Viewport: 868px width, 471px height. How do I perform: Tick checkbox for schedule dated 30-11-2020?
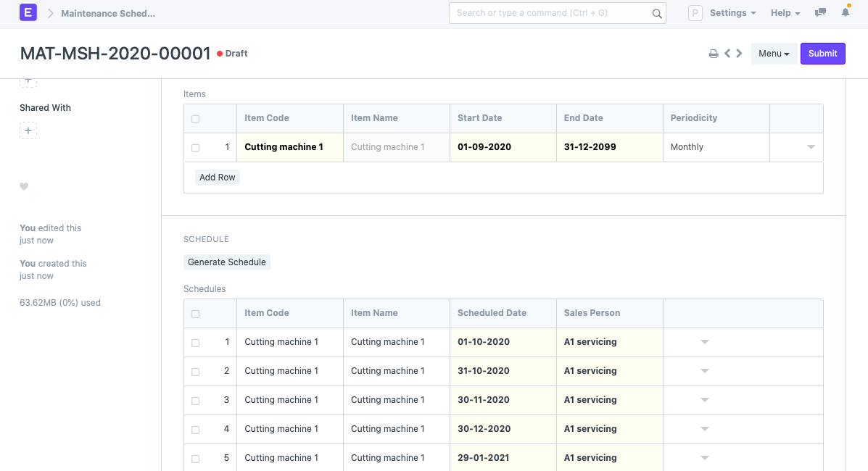tap(195, 401)
